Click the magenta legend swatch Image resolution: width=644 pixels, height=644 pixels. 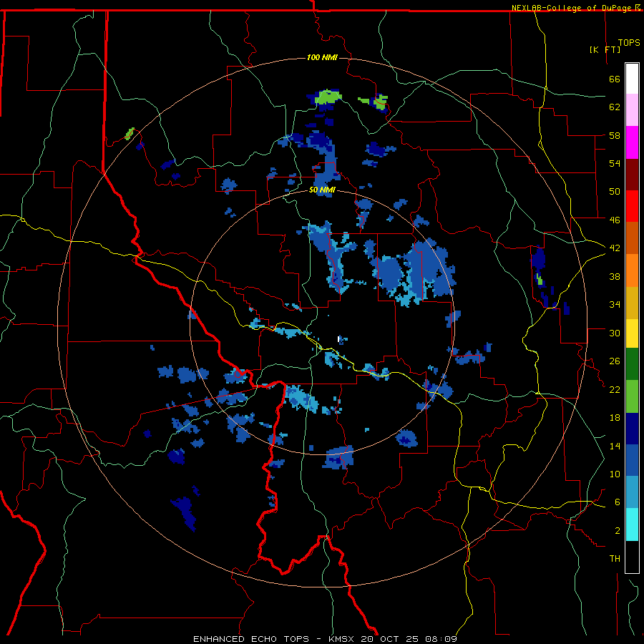(x=632, y=142)
